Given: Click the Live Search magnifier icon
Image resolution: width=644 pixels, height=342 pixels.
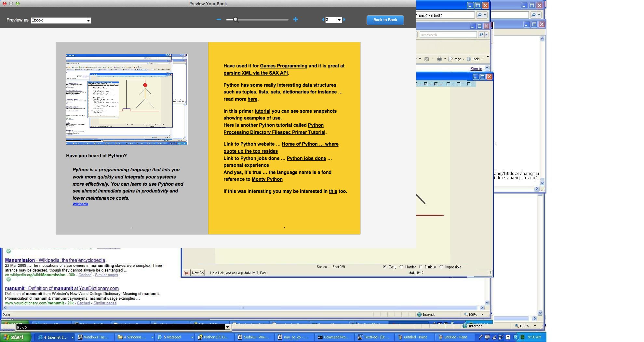Looking at the screenshot, I should click(x=481, y=35).
